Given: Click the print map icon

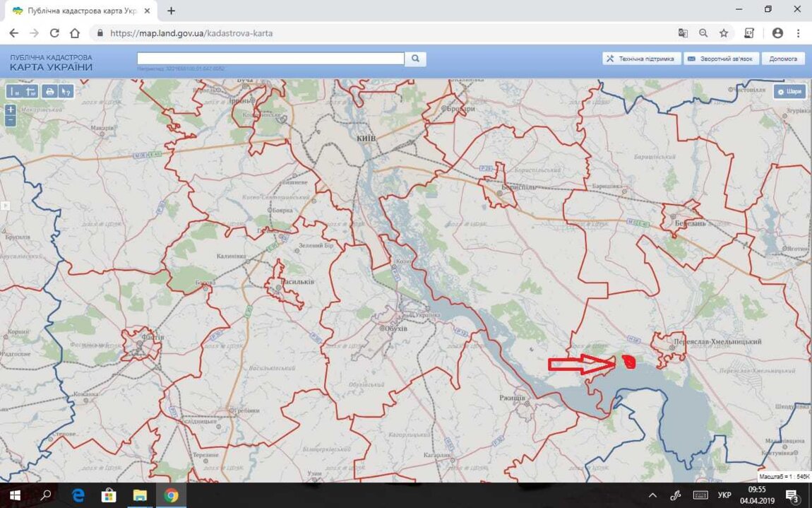Looking at the screenshot, I should [x=49, y=91].
